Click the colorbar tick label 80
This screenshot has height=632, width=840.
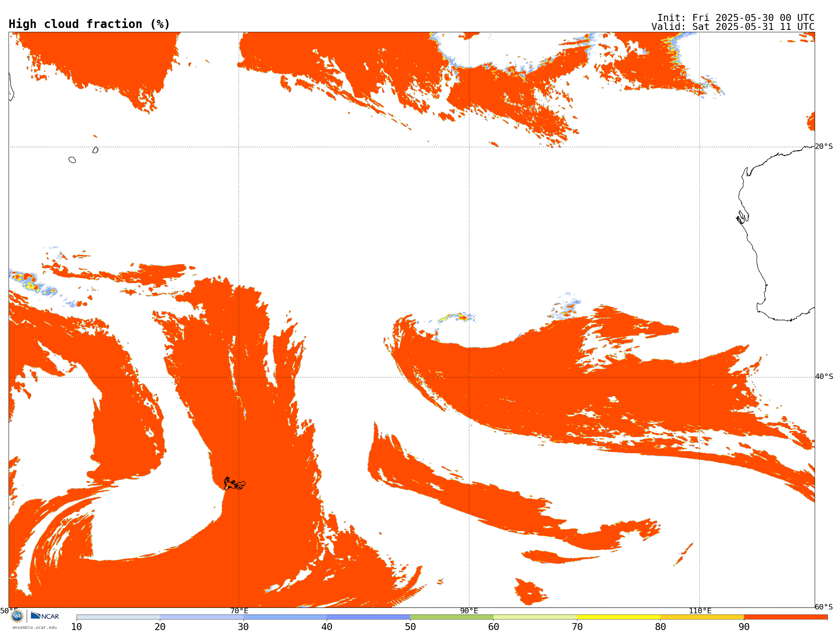point(660,627)
